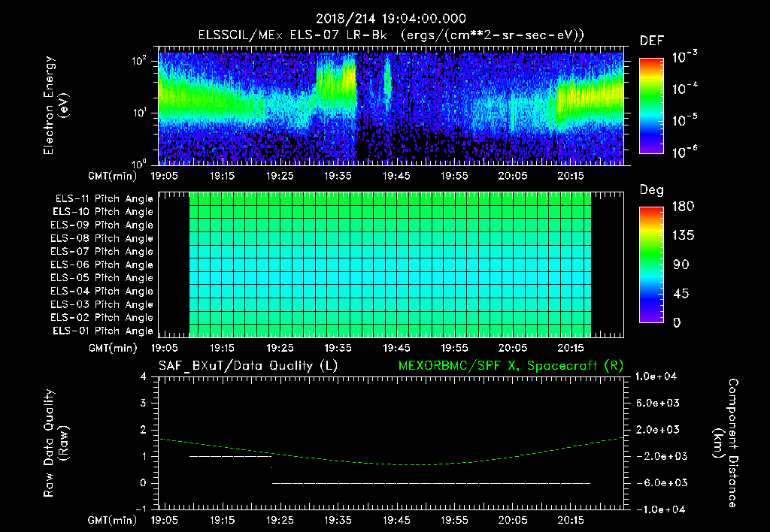The width and height of the screenshot is (770, 532).
Task: Click the Deg pitch angle color bar
Action: point(651,265)
